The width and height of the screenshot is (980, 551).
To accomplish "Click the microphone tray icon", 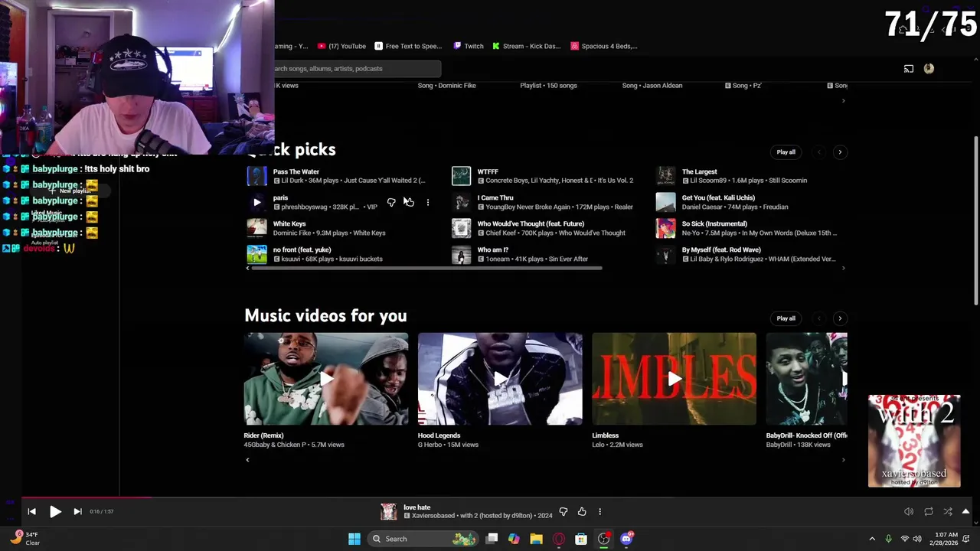I will [x=888, y=539].
